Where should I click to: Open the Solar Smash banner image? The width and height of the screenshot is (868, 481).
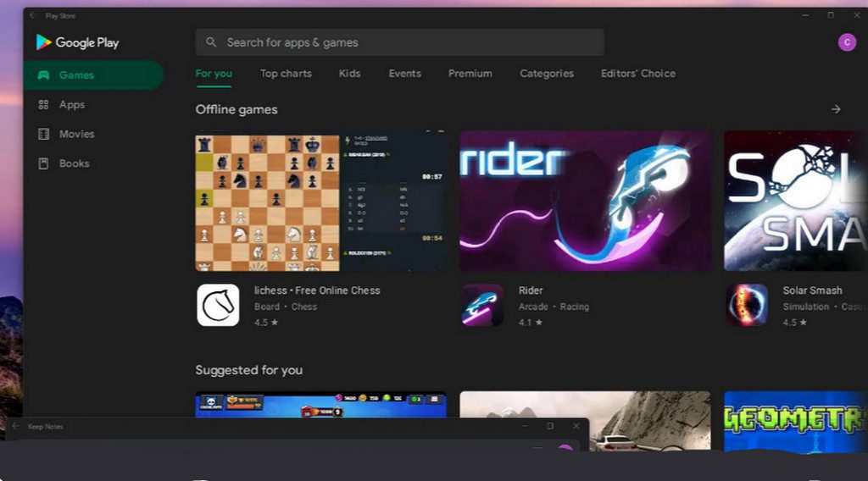pyautogui.click(x=796, y=202)
